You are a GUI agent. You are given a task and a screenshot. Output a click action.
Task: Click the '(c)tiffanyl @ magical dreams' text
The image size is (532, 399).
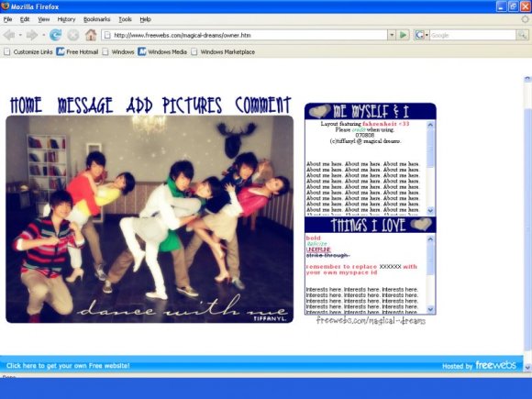(x=365, y=141)
